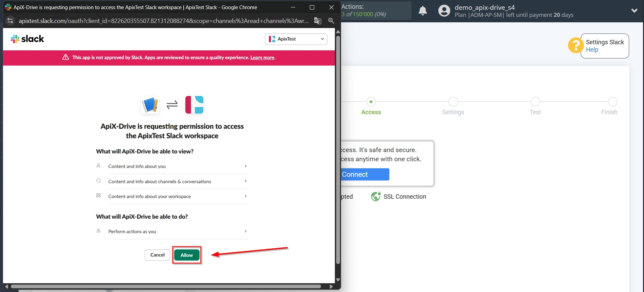644x292 pixels.
Task: Click the account name demo_apix-drive_s4
Action: click(484, 7)
